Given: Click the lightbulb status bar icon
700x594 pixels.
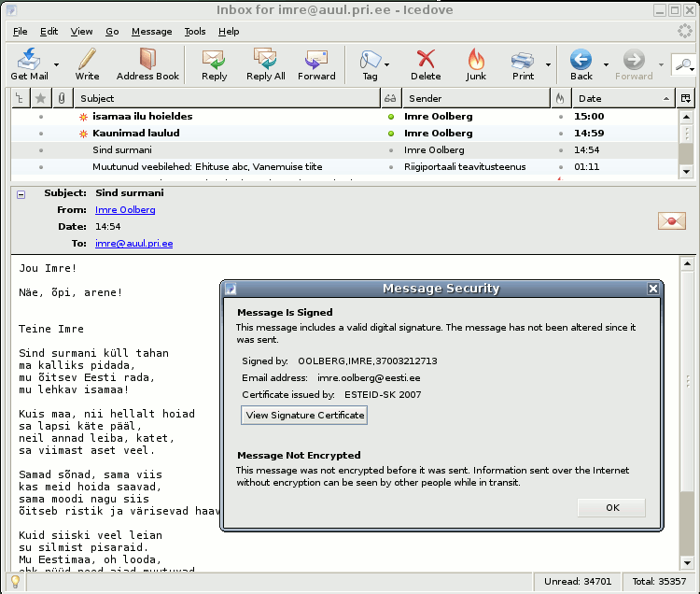Looking at the screenshot, I should [16, 582].
